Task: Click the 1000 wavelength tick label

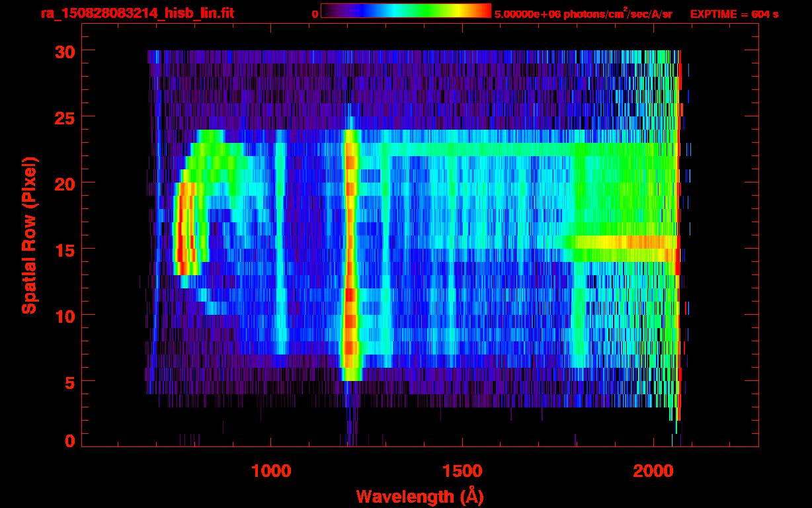Action: (x=271, y=472)
